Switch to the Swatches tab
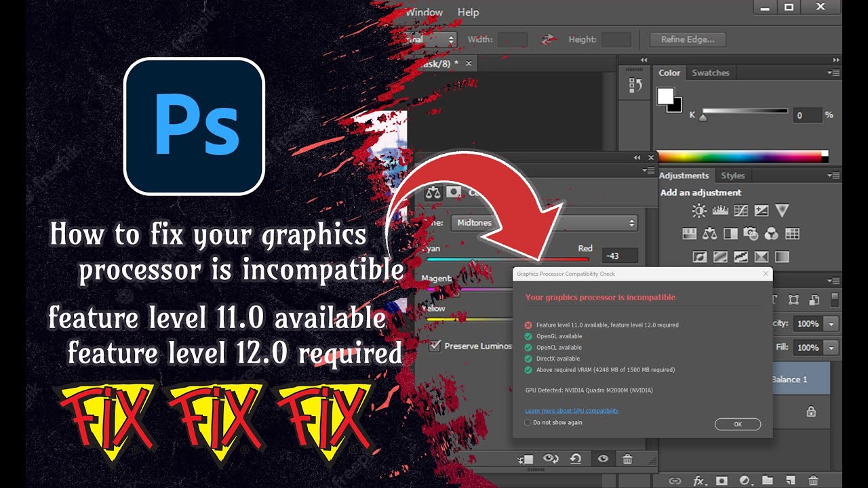The image size is (868, 488). [711, 73]
